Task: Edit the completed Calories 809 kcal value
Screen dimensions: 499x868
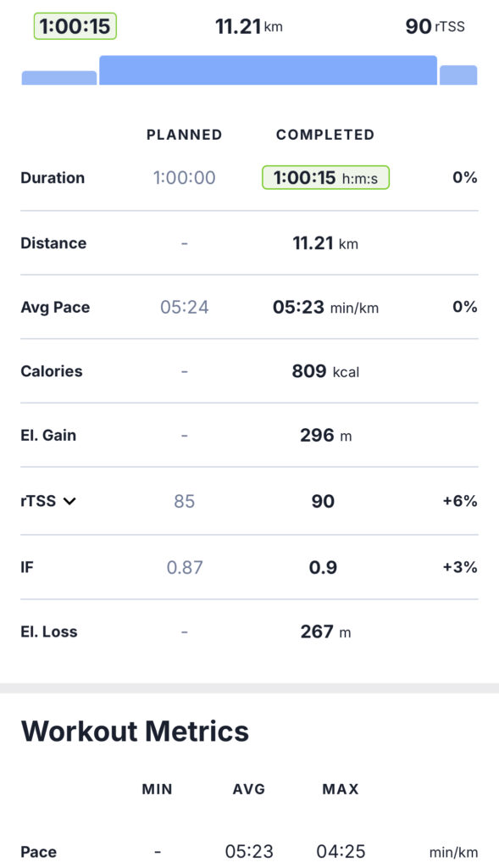Action: pyautogui.click(x=325, y=371)
